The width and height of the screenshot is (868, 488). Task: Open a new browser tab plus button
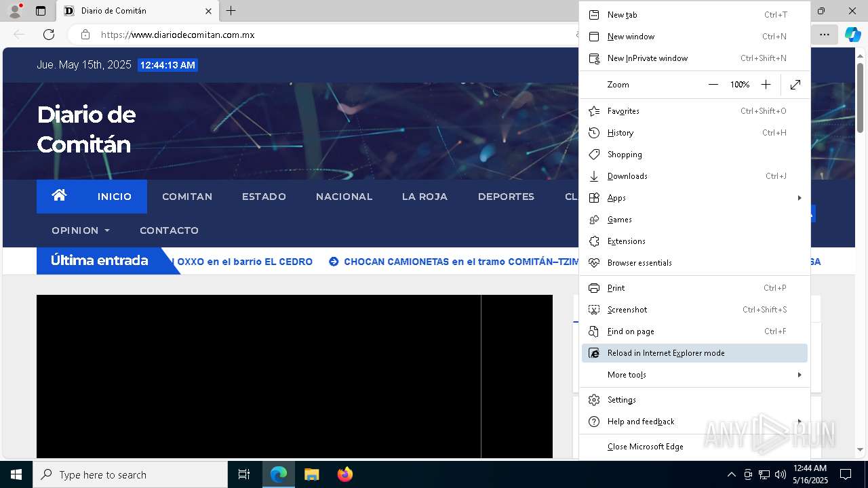tap(231, 11)
